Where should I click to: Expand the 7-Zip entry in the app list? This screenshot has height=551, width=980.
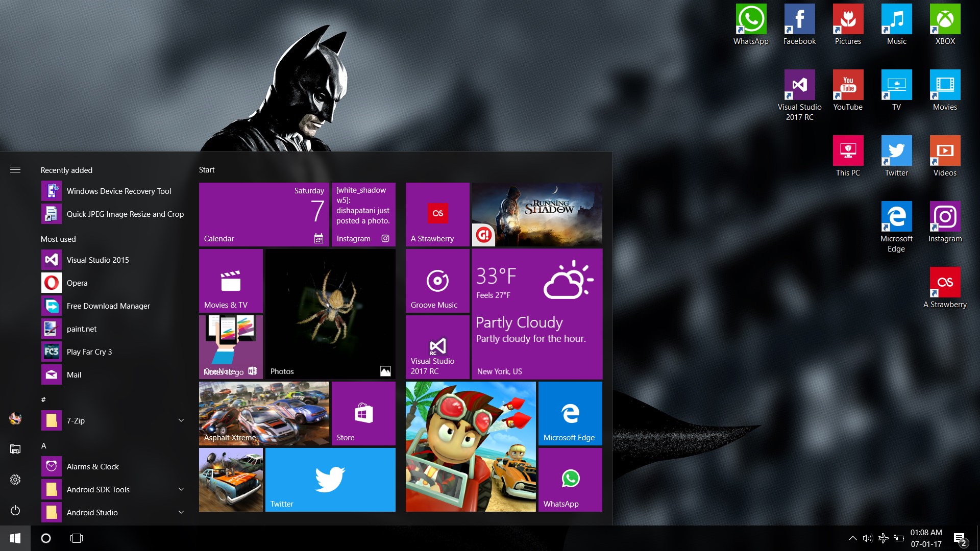tap(181, 420)
